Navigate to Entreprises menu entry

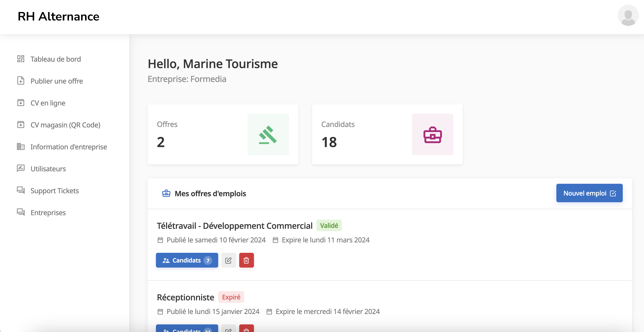coord(48,213)
